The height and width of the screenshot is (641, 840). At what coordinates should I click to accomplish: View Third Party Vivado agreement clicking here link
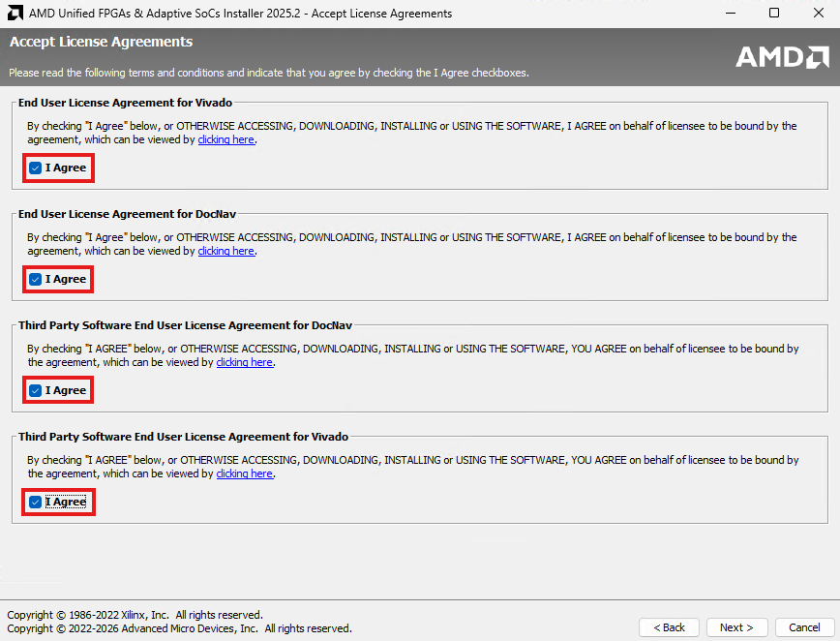point(244,473)
